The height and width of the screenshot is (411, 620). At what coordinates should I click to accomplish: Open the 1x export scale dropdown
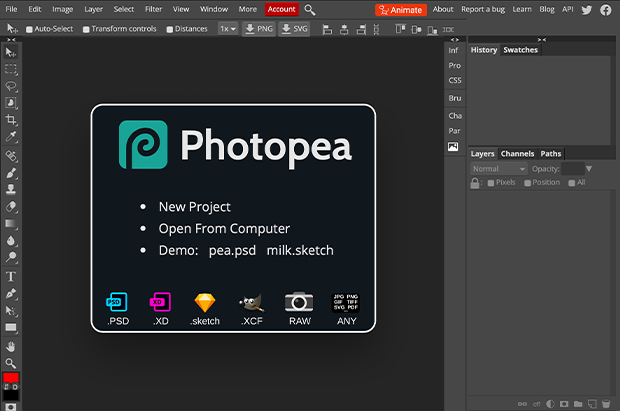(x=228, y=29)
